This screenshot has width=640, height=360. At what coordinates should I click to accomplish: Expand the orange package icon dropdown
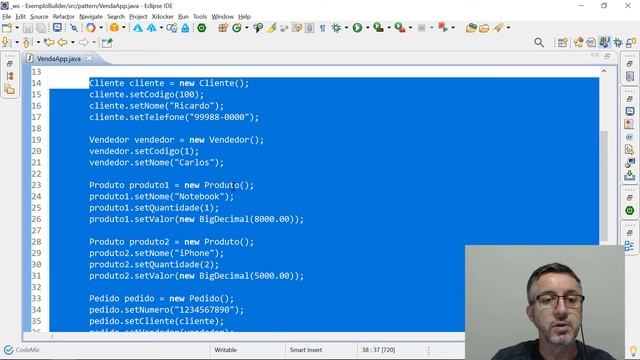click(124, 28)
